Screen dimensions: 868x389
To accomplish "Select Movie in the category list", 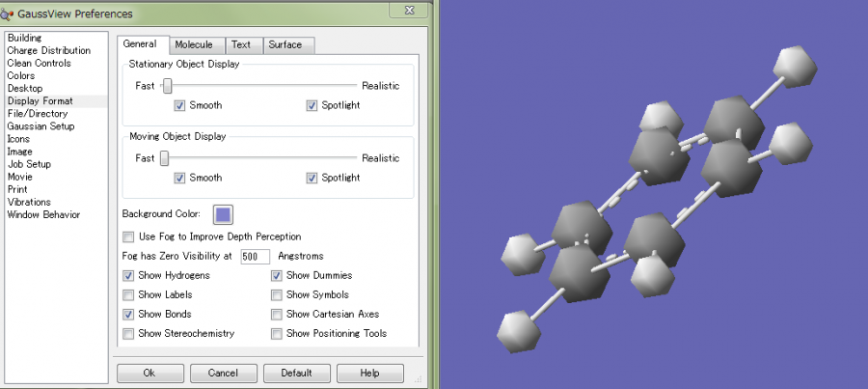I will pos(20,178).
